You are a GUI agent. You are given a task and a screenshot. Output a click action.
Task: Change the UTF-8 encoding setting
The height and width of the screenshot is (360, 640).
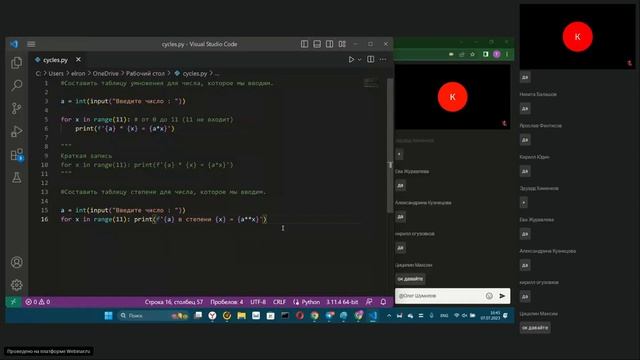258,302
